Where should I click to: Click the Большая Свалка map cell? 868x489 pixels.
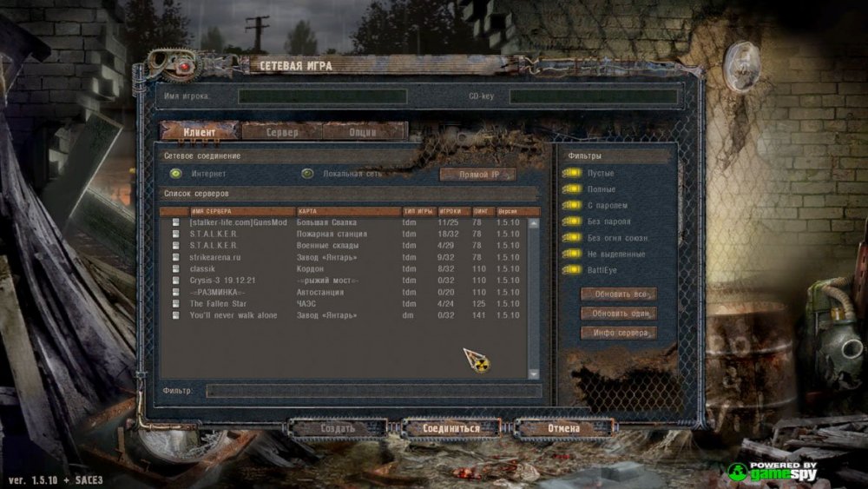click(x=326, y=222)
